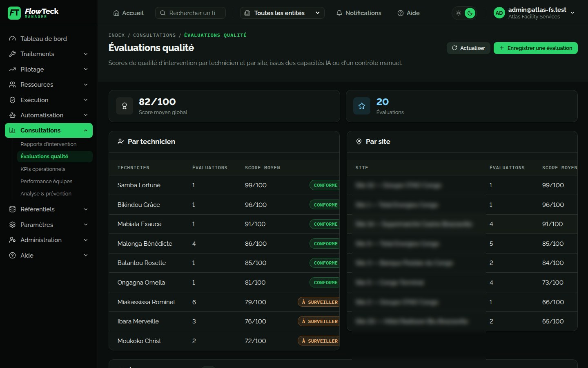The image size is (588, 368).
Task: Follow the INDEX breadcrumb link
Action: pyautogui.click(x=116, y=35)
